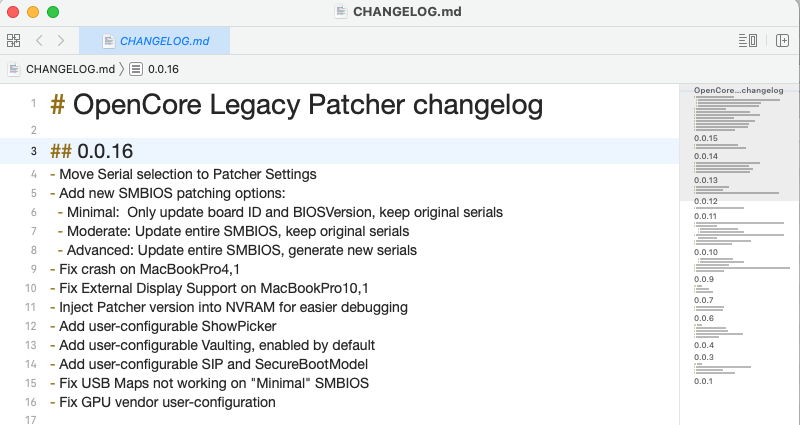Click line number 1 in the gutter
This screenshot has width=800, height=425.
click(34, 104)
